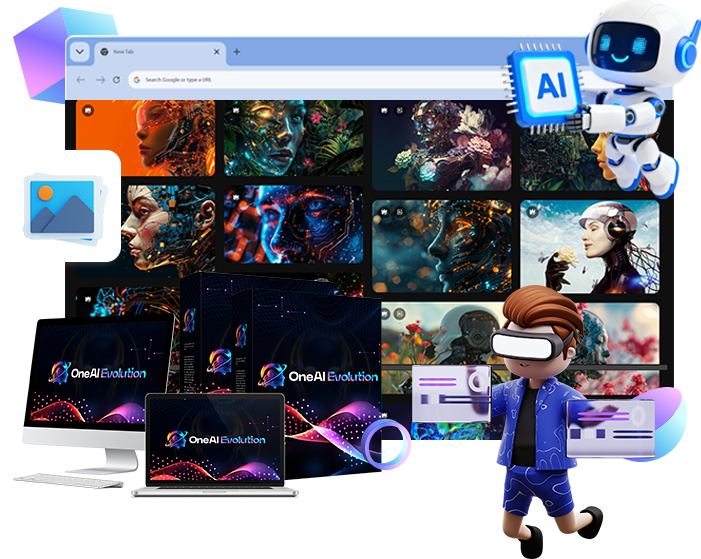Viewport: 701px width, 559px height.
Task: Click the badge icon on the orange face thumbnail
Action: pos(89,109)
